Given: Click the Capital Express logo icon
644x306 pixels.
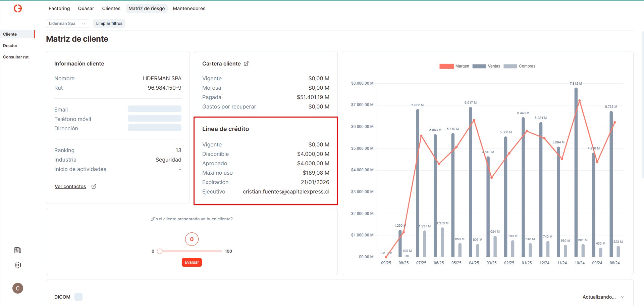Looking at the screenshot, I should (x=18, y=8).
